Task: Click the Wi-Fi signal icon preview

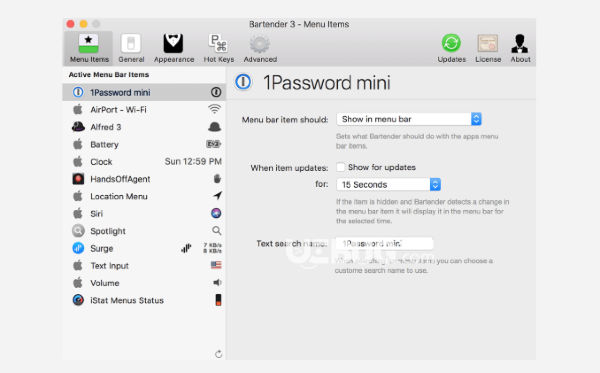Action: coord(214,109)
